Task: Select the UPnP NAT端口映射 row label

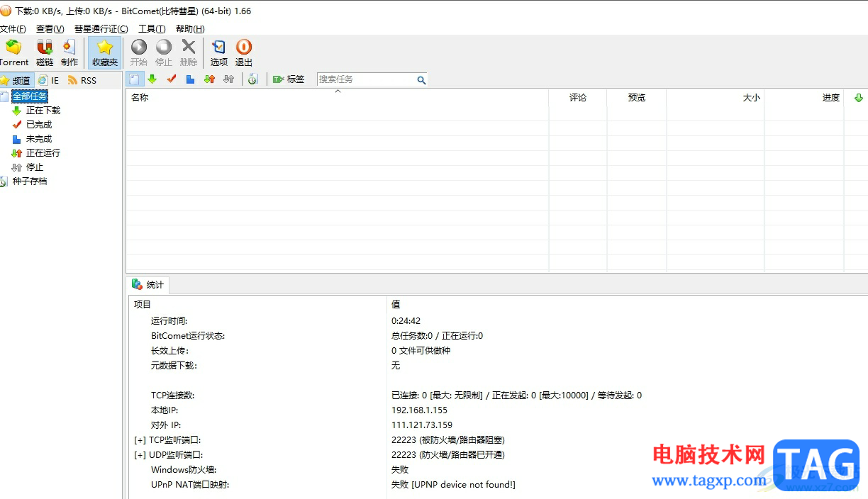Action: point(190,485)
